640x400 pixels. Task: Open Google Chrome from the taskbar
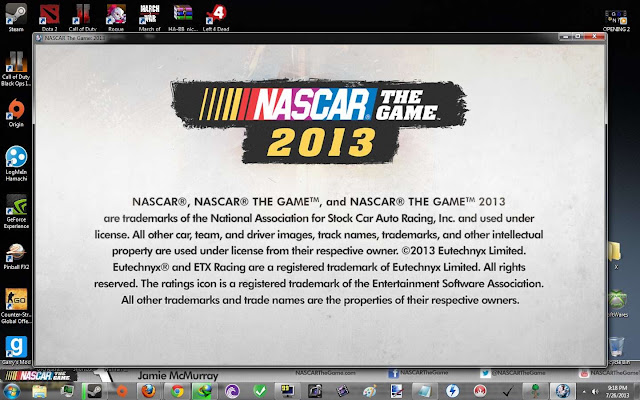click(177, 391)
